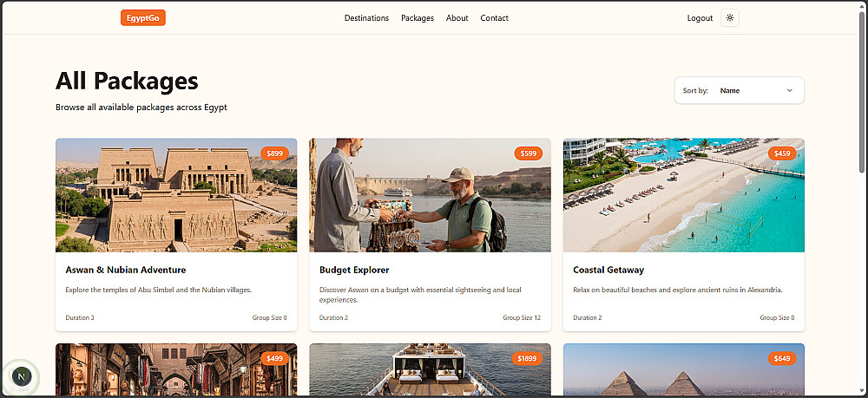Open the Contact page link
The width and height of the screenshot is (868, 398).
coord(495,17)
